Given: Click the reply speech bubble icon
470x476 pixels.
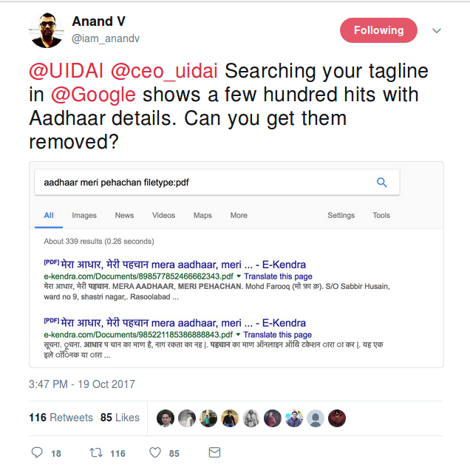Looking at the screenshot, I should point(38,452).
